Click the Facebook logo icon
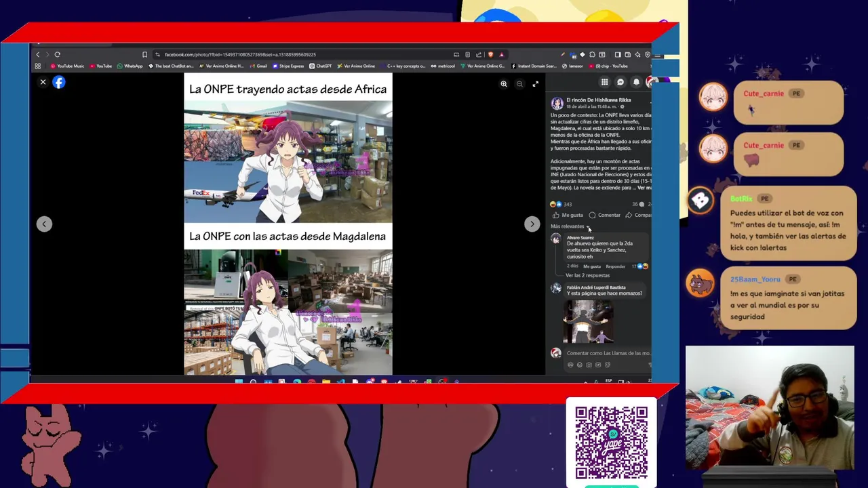This screenshot has height=488, width=868. 59,82
